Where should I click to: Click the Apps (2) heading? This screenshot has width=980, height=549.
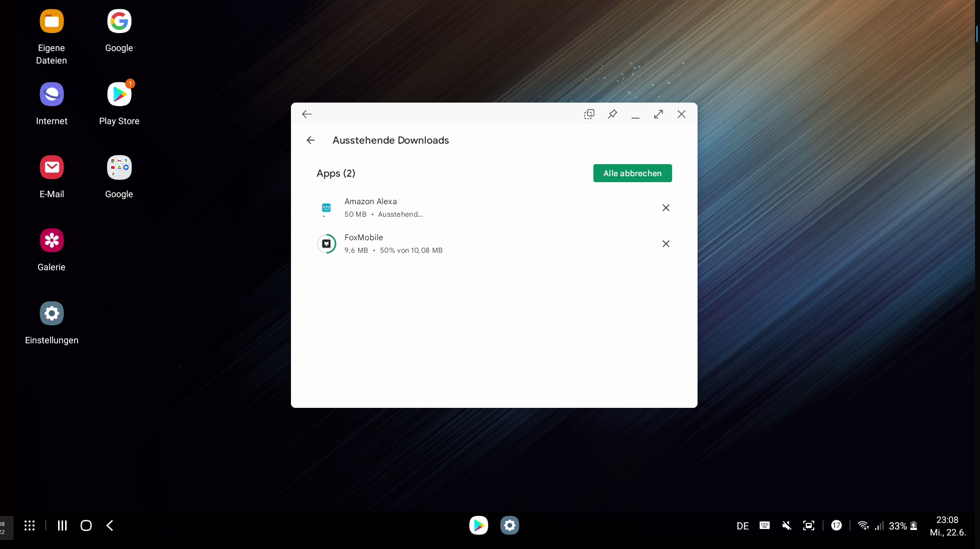click(x=336, y=173)
